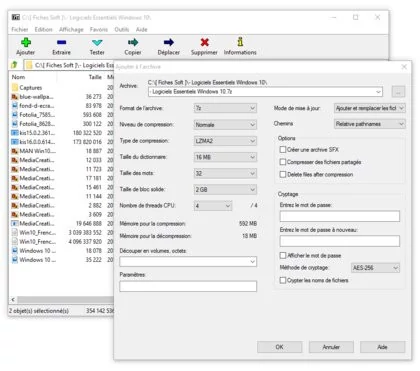Open the Affichage menu
This screenshot has height=371, width=420.
(x=71, y=30)
